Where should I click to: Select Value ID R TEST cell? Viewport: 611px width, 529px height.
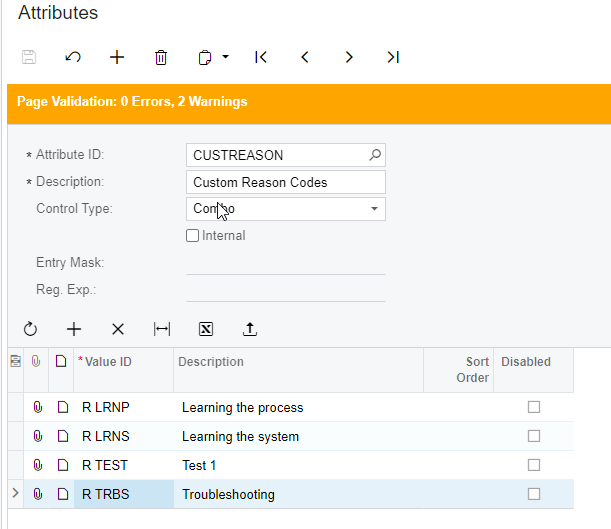coord(124,465)
